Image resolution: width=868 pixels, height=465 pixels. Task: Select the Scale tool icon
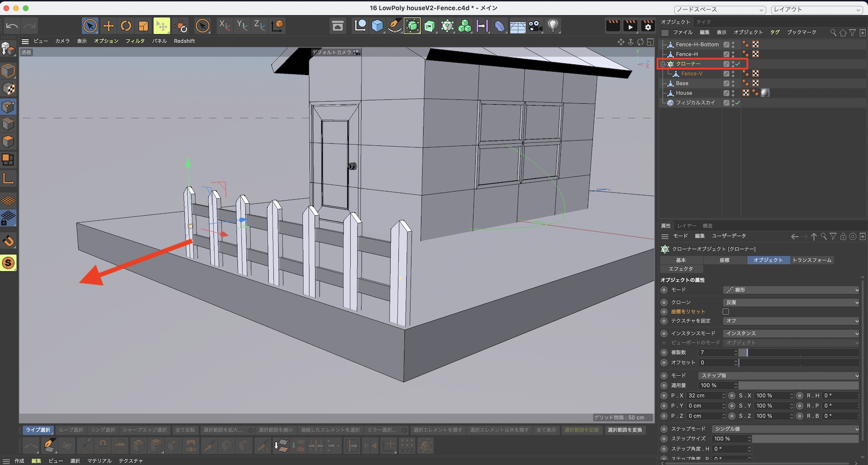143,26
